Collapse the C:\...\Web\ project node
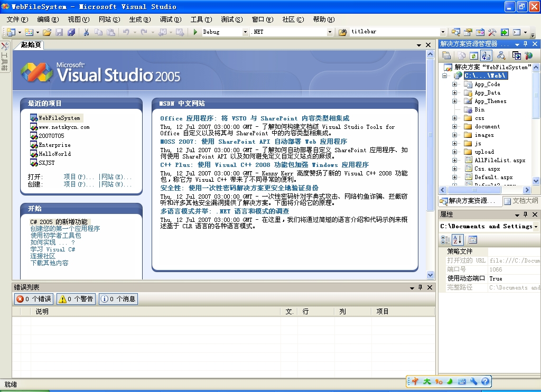Screen dimensions: 541x392 (x=445, y=76)
